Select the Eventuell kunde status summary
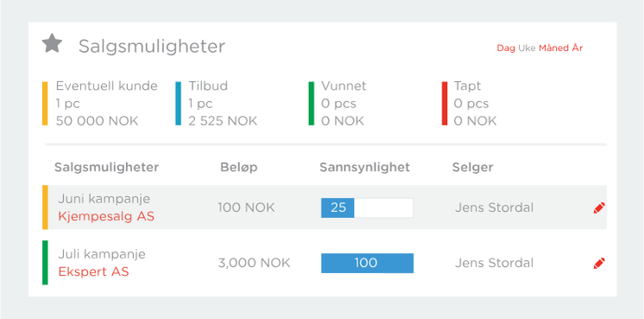The image size is (644, 319). [x=100, y=103]
